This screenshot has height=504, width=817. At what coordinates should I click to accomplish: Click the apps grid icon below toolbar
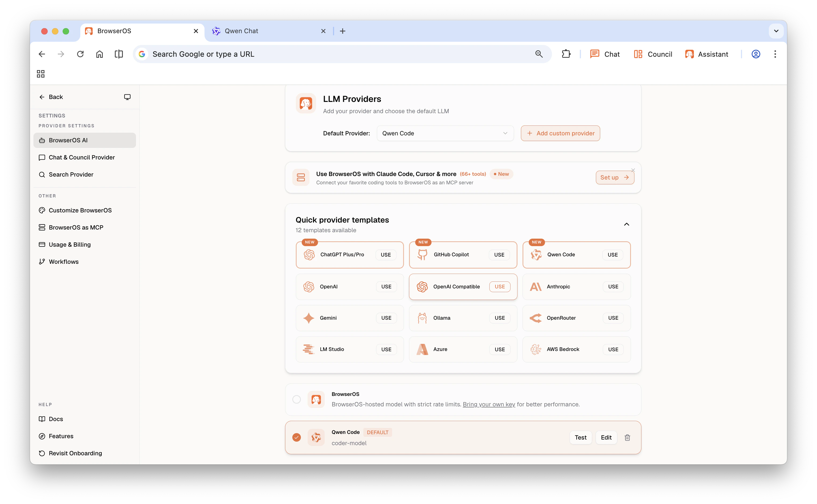point(41,74)
